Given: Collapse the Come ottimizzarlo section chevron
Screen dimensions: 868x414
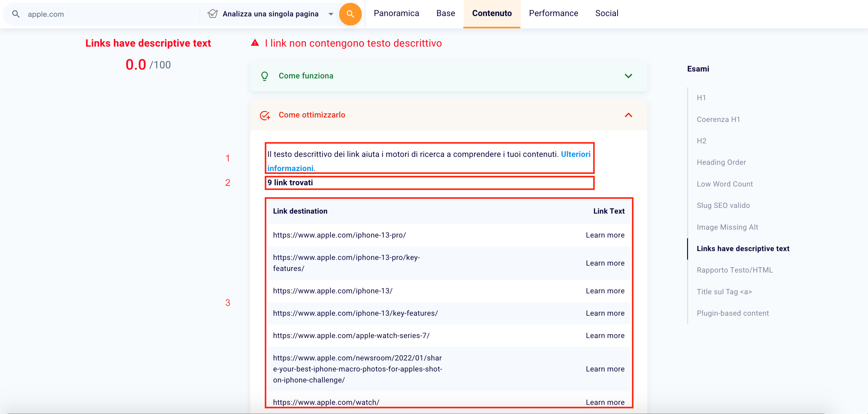Looking at the screenshot, I should 628,115.
